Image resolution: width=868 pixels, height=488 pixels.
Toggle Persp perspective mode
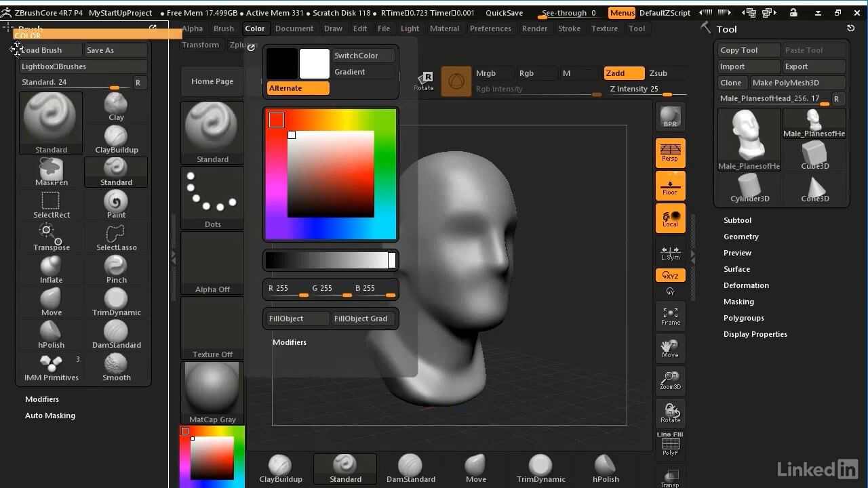pyautogui.click(x=670, y=152)
